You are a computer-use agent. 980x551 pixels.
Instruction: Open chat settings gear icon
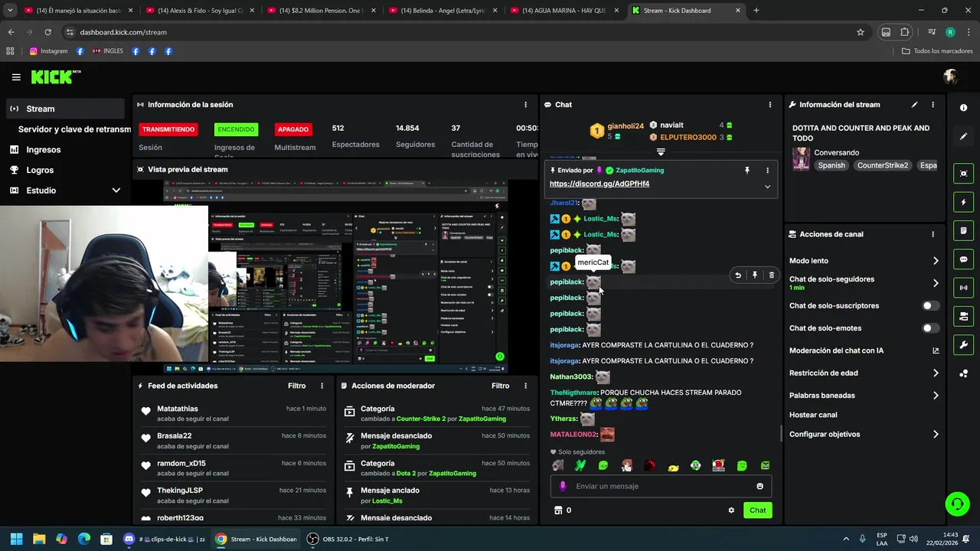coord(731,510)
